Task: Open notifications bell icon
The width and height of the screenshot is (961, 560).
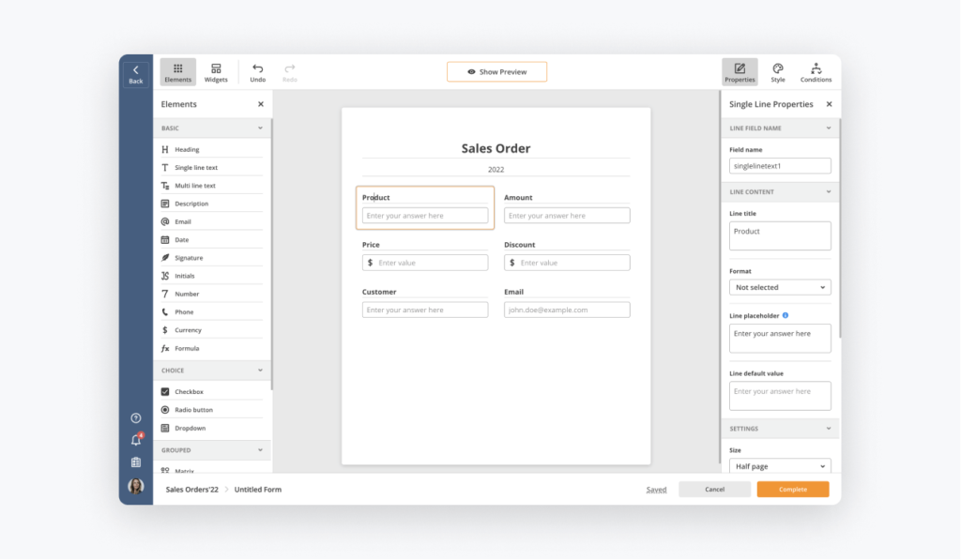Action: pyautogui.click(x=136, y=440)
